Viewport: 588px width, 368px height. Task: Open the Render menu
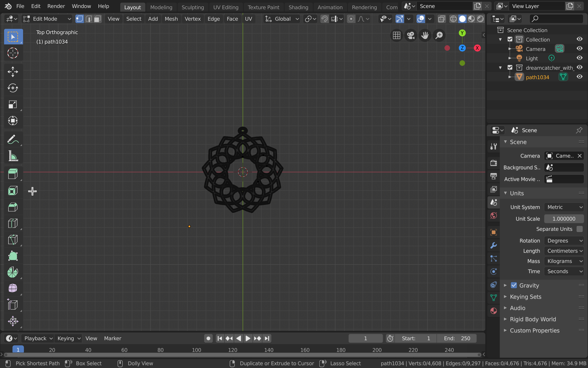point(56,6)
